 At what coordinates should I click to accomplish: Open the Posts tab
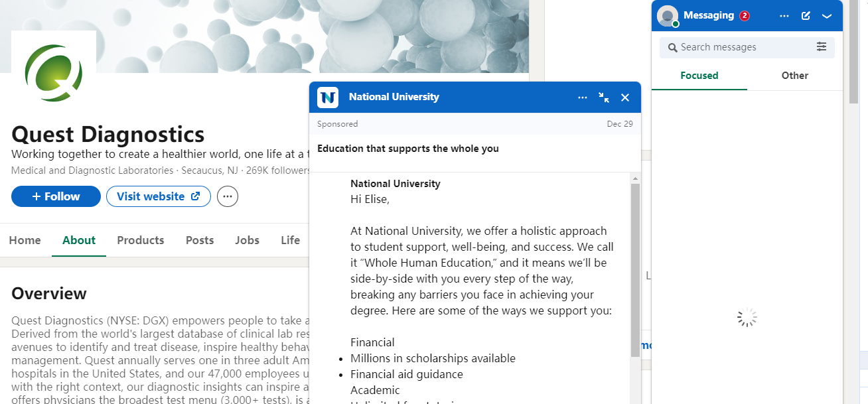click(200, 240)
